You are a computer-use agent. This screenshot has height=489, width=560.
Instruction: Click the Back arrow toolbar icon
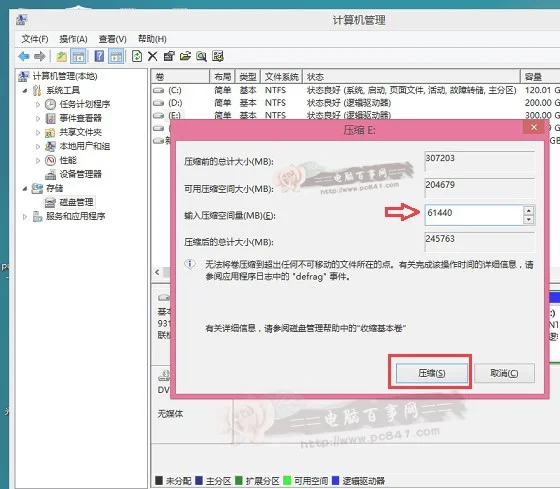click(x=24, y=56)
